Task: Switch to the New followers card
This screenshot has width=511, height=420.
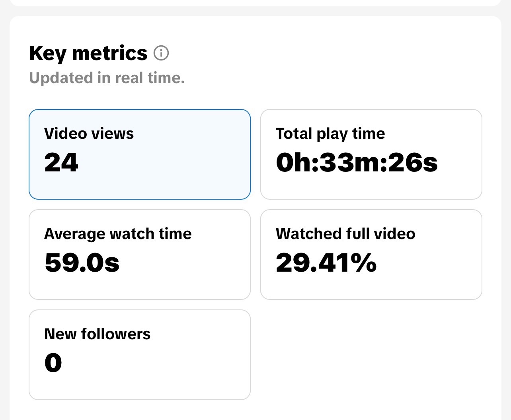Action: [140, 355]
